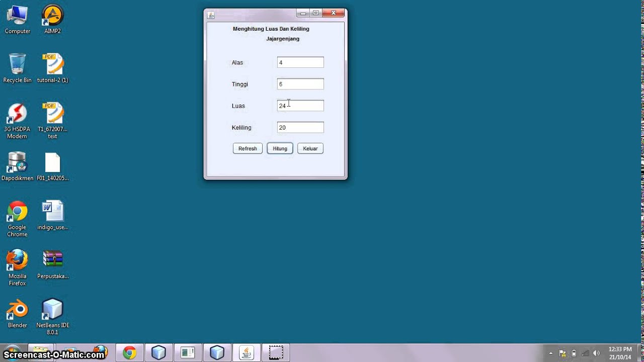The width and height of the screenshot is (644, 362).
Task: Open the Computer desktop icon
Action: (17, 20)
